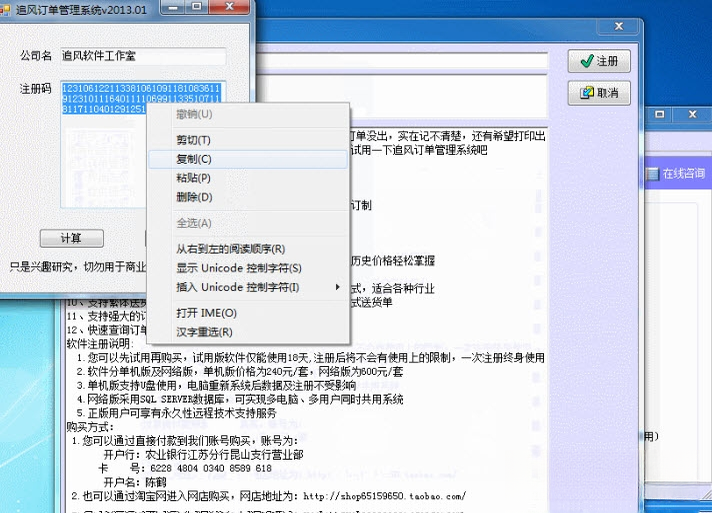712x513 pixels.
Task: Choose 从右到左的阅读顺序(R) menu entry
Action: pyautogui.click(x=248, y=249)
